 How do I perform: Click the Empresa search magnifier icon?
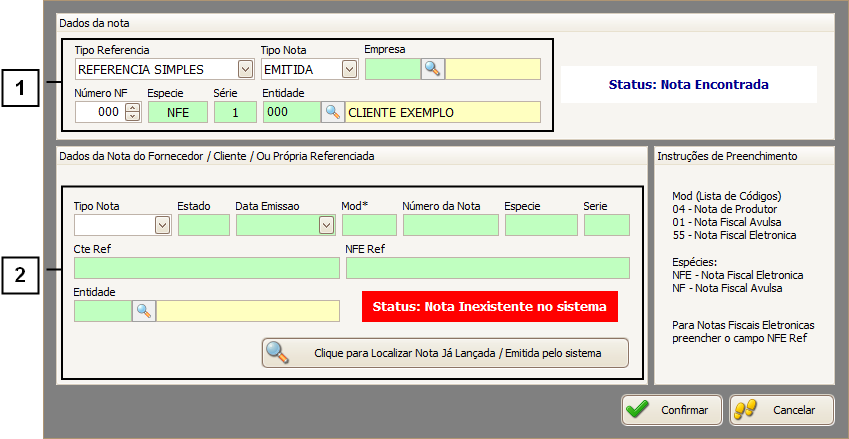[432, 69]
